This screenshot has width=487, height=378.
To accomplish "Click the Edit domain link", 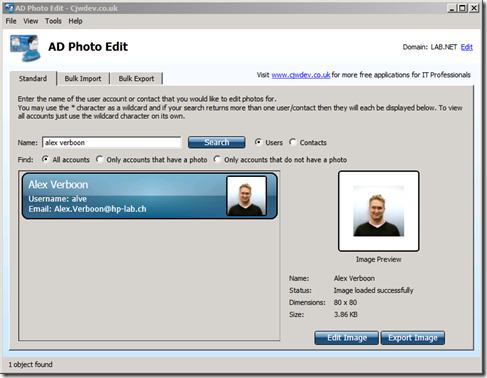I will [x=467, y=47].
